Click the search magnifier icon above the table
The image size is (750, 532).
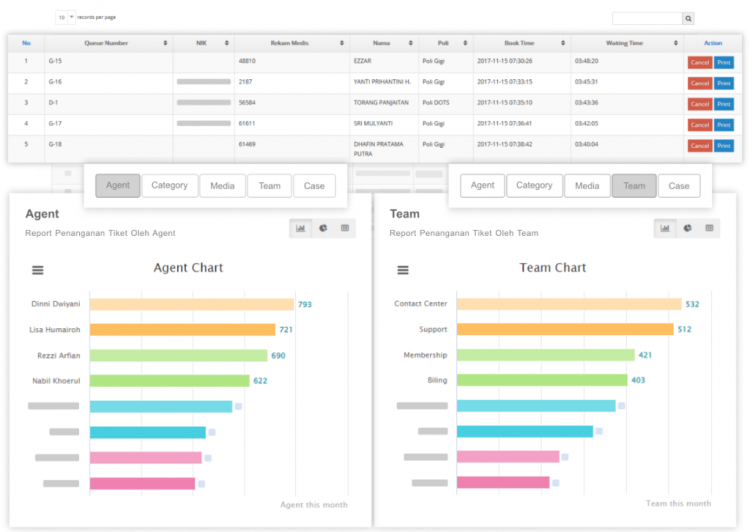tap(688, 18)
